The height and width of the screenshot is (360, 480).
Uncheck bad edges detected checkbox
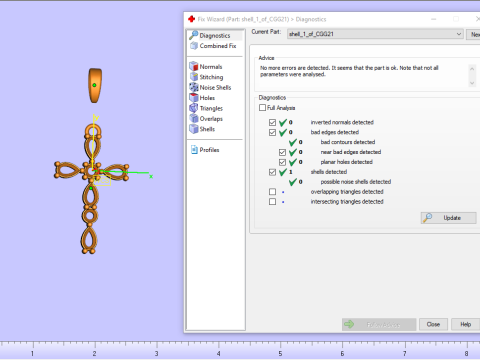272,132
